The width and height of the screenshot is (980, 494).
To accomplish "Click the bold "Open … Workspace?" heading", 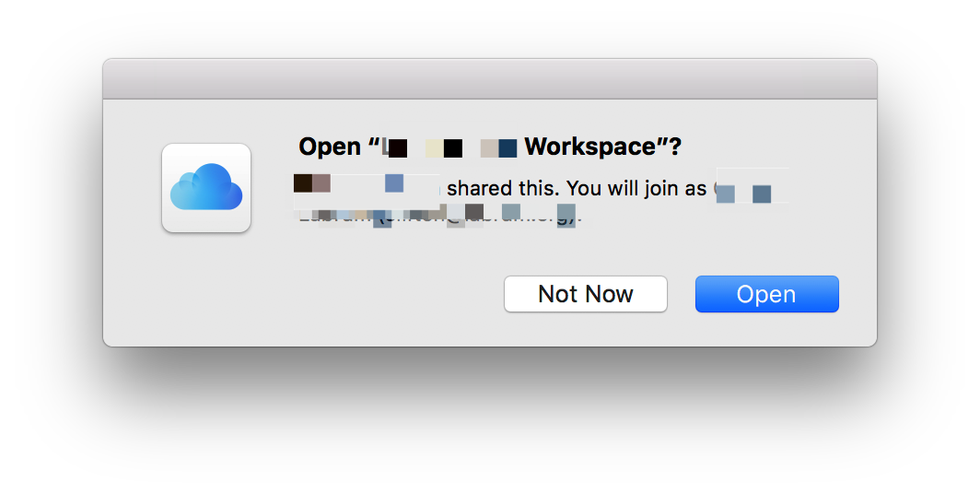I will pos(490,147).
